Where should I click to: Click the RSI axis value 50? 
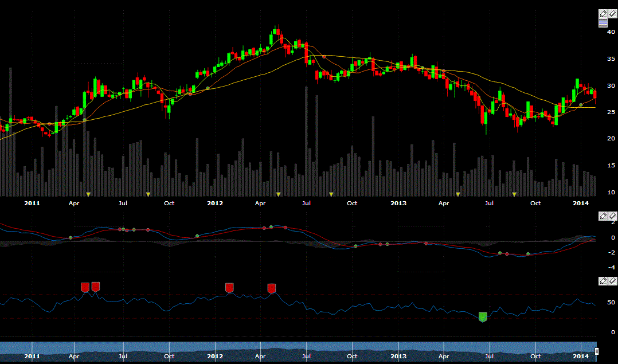[611, 303]
